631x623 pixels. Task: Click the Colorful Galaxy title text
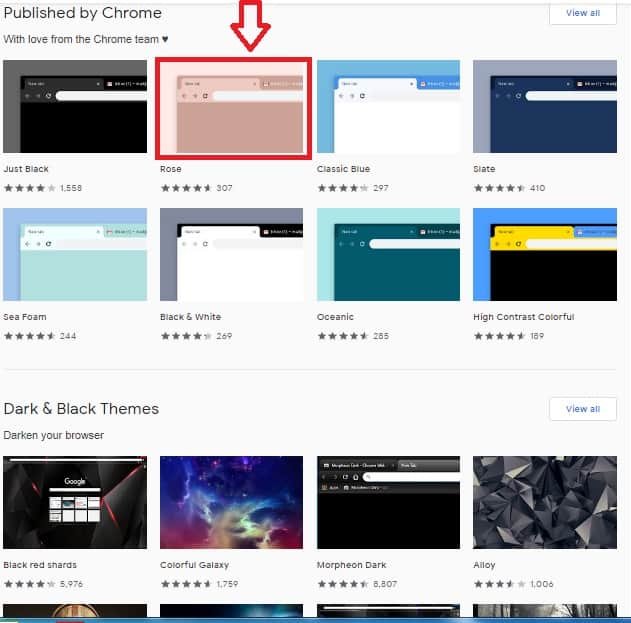pos(194,565)
